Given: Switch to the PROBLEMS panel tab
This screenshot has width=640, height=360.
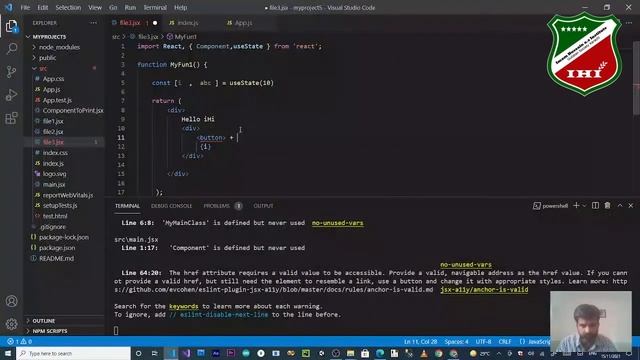Looking at the screenshot, I should [217, 206].
